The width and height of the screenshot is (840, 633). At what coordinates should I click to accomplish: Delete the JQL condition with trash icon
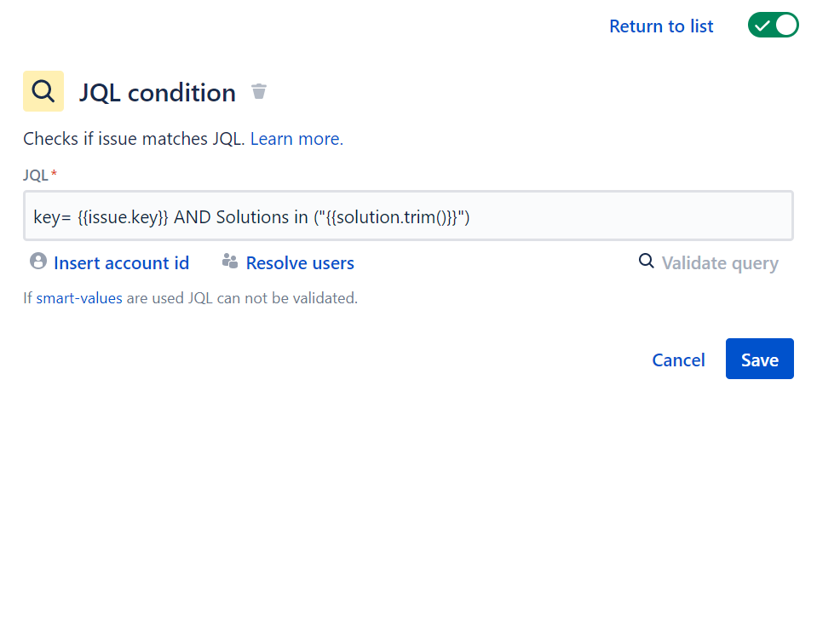(x=259, y=91)
